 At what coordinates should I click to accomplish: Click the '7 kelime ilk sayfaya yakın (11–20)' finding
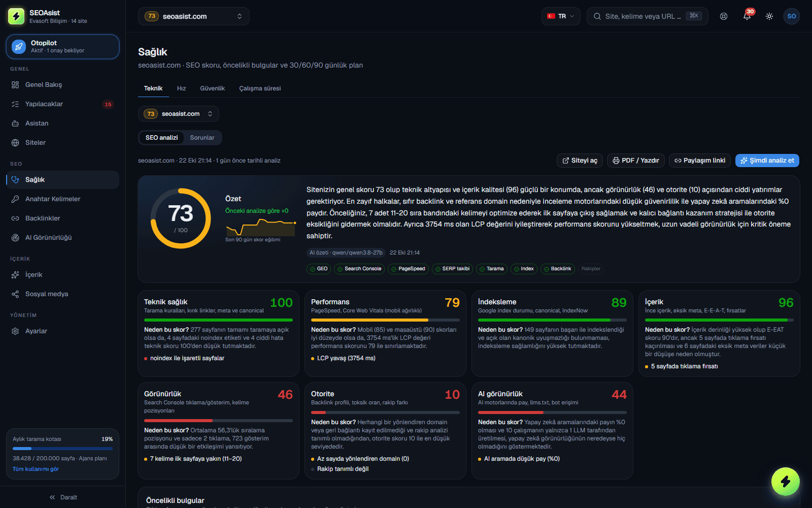[196, 459]
